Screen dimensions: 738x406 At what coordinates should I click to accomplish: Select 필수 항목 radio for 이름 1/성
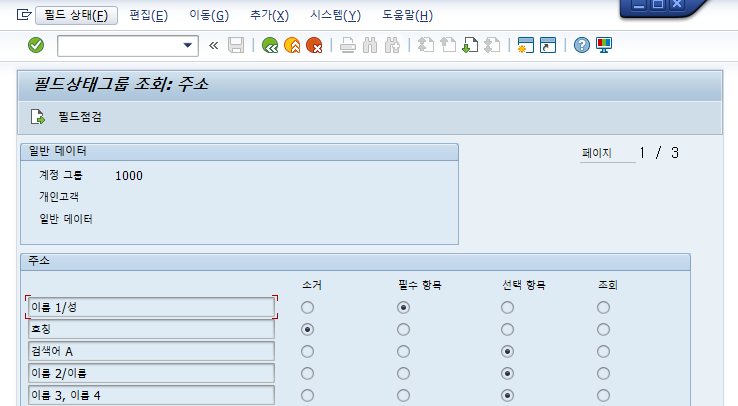403,308
